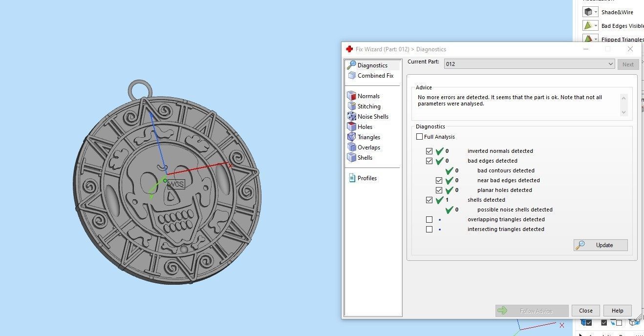Image resolution: width=644 pixels, height=336 pixels.
Task: Expand the Flipped Triangles dropdown arrow
Action: click(x=596, y=39)
